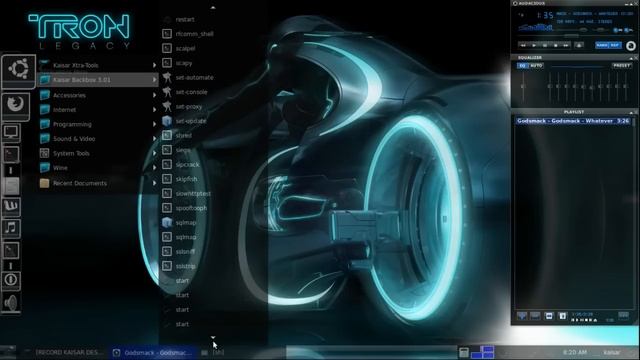Screen dimensions: 640x360
Task: Click the workspace switcher in bottom panel
Action: click(x=482, y=352)
